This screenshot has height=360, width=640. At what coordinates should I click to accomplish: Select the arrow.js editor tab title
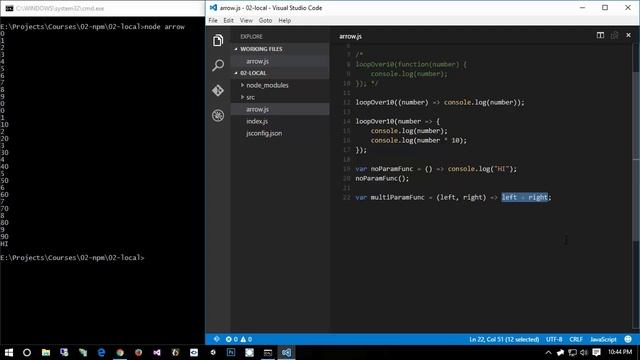[350, 36]
